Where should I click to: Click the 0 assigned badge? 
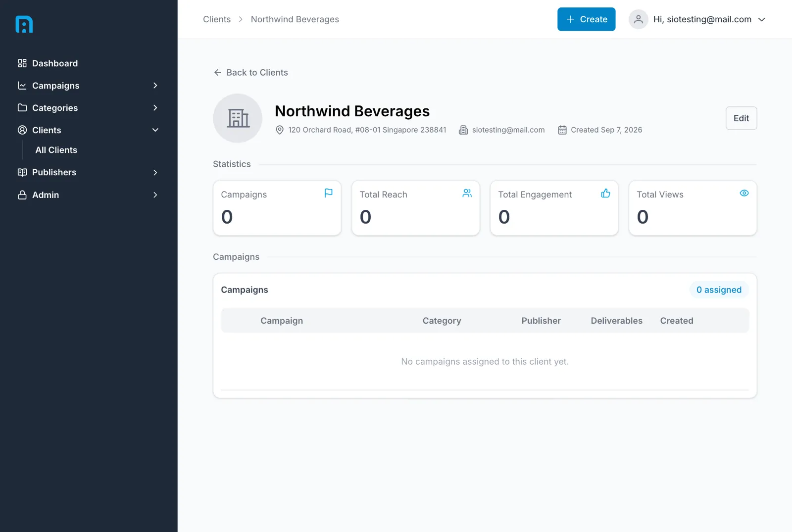tap(719, 290)
